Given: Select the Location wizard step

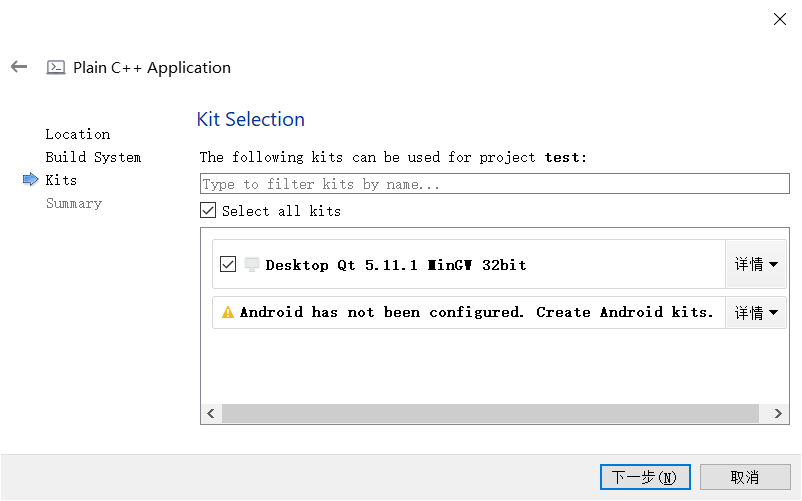Looking at the screenshot, I should [78, 134].
